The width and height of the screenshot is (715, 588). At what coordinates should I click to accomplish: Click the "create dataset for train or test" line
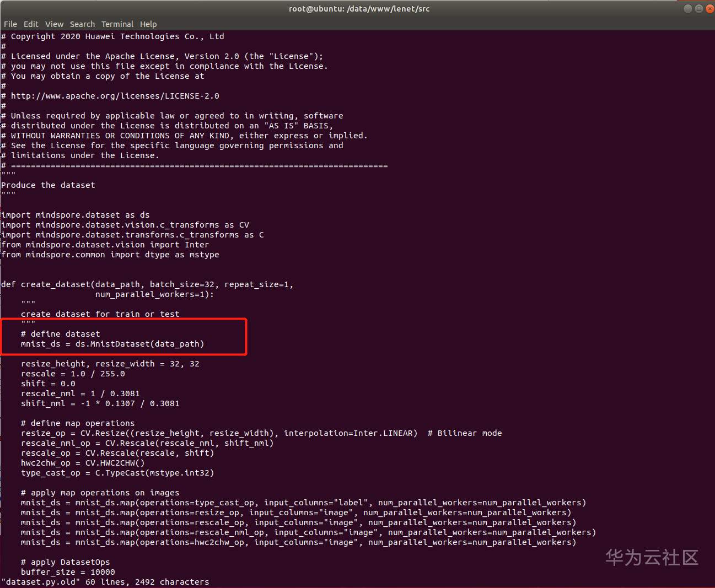tap(100, 314)
